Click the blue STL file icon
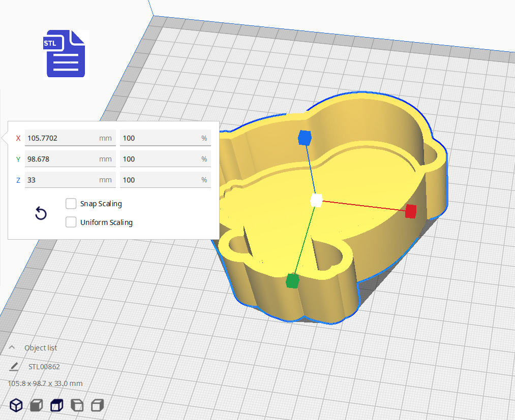This screenshot has width=515, height=420. 66,54
